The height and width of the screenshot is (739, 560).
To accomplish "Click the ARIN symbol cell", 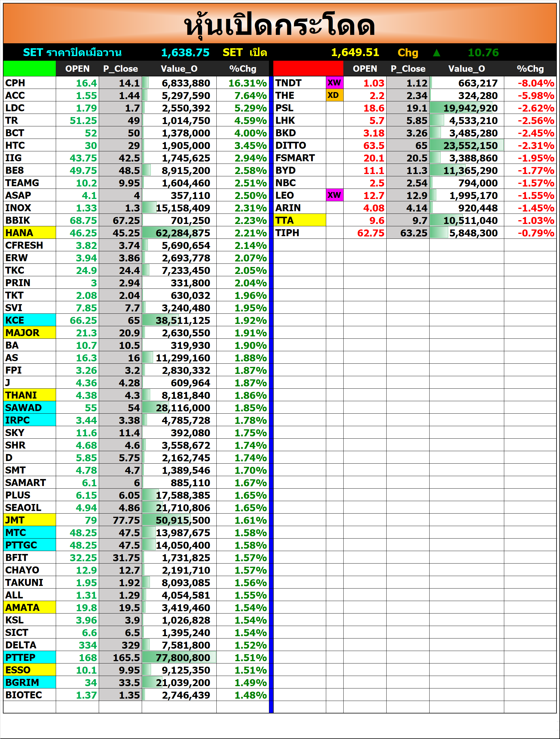I will tap(300, 208).
